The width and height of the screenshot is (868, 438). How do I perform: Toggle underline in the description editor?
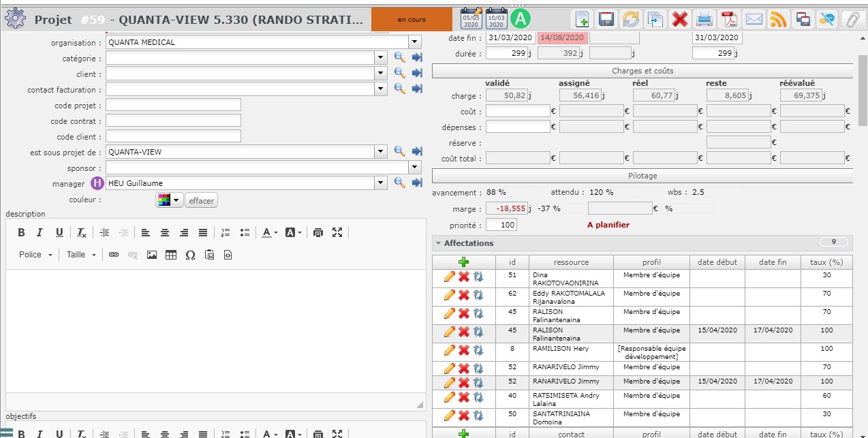point(59,233)
